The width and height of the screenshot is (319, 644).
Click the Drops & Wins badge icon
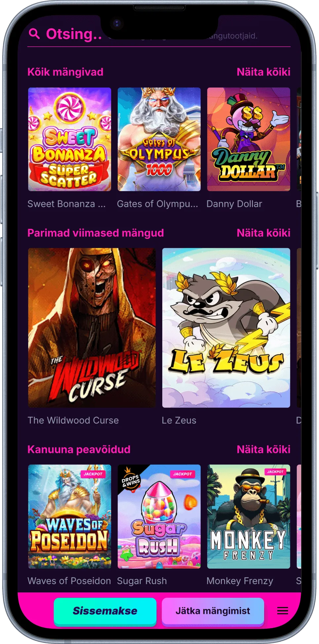(131, 479)
